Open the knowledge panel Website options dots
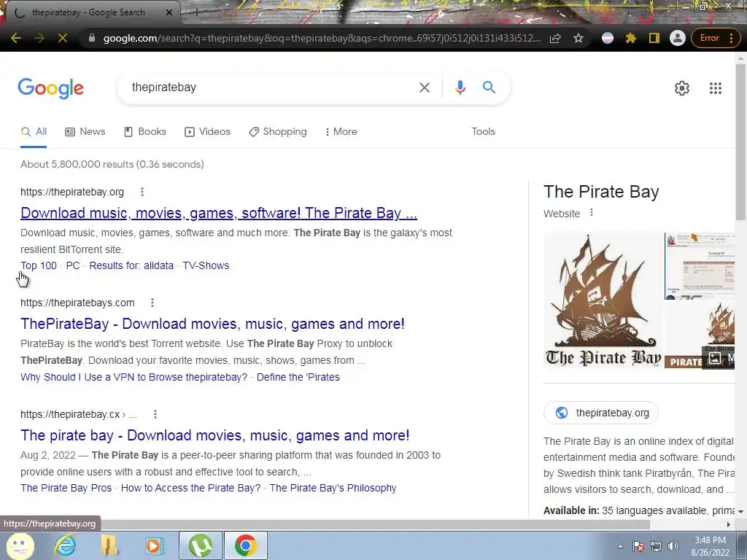 591,213
